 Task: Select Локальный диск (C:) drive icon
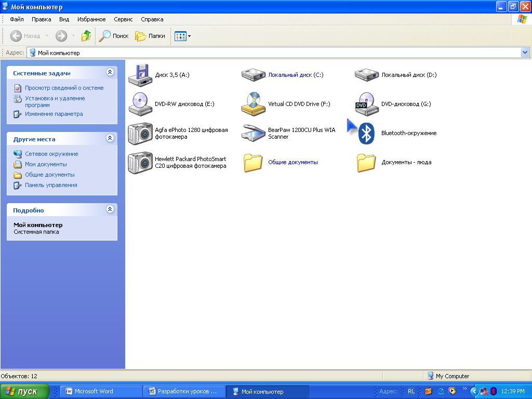pos(253,75)
